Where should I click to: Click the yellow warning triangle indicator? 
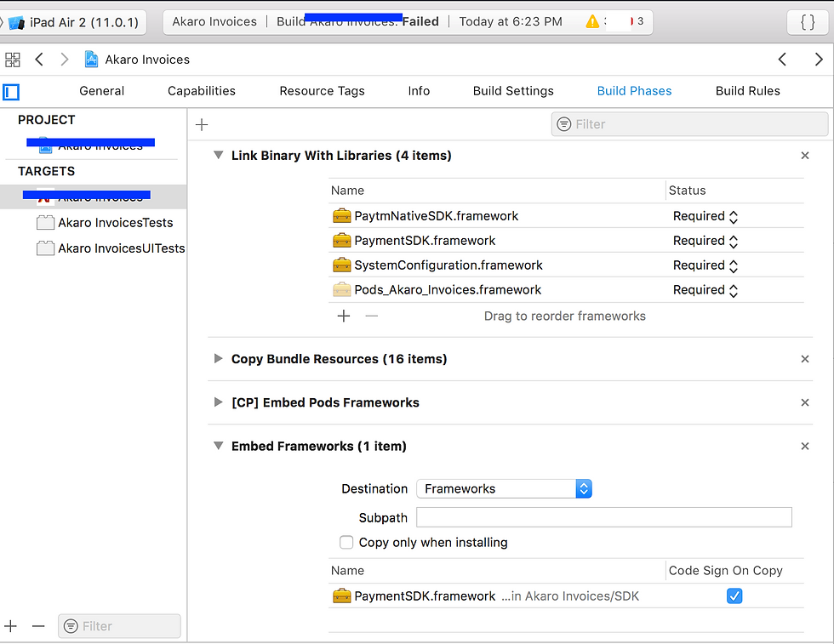[x=592, y=22]
